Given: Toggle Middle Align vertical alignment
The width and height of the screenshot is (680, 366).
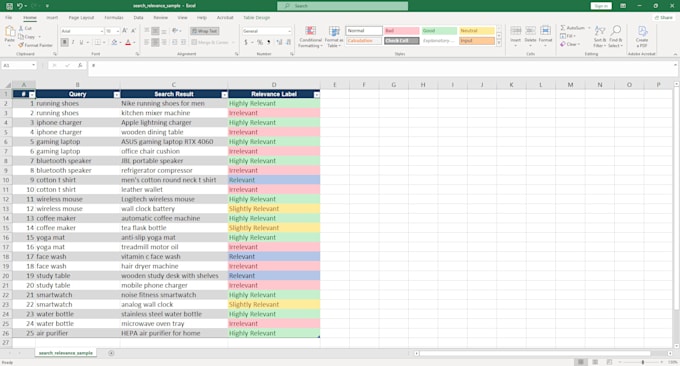Looking at the screenshot, I should (155, 31).
